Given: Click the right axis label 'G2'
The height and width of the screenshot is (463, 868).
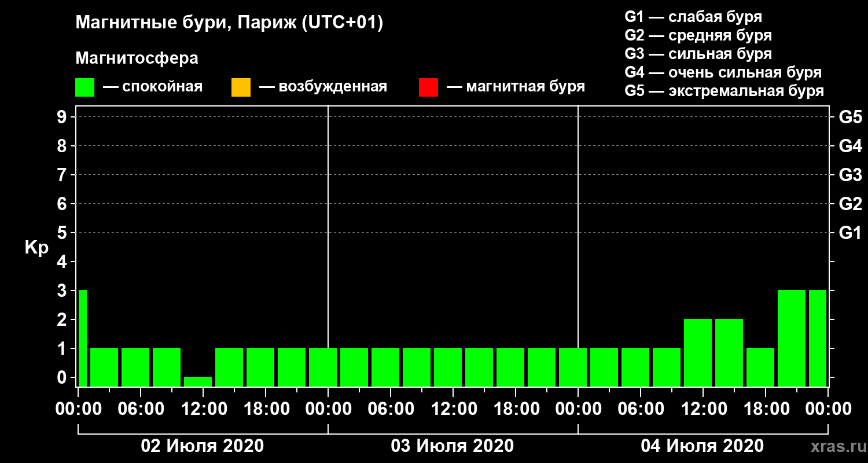Looking at the screenshot, I should (851, 204).
